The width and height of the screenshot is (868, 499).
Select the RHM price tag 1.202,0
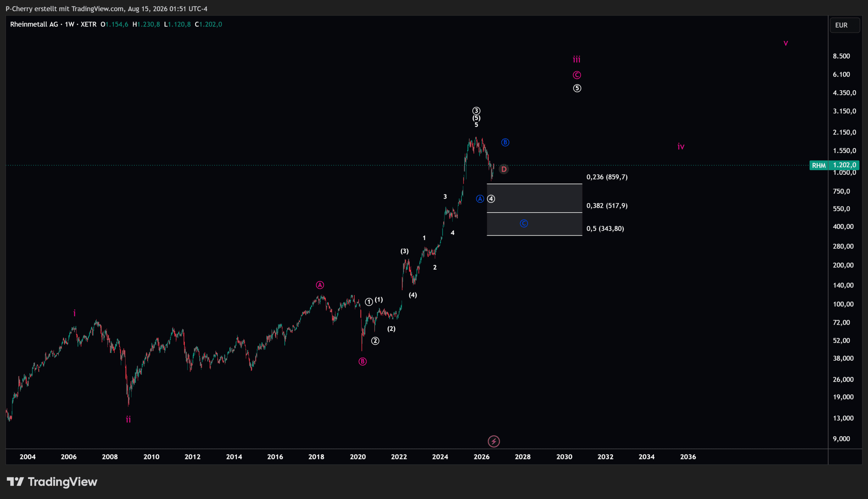click(x=834, y=165)
